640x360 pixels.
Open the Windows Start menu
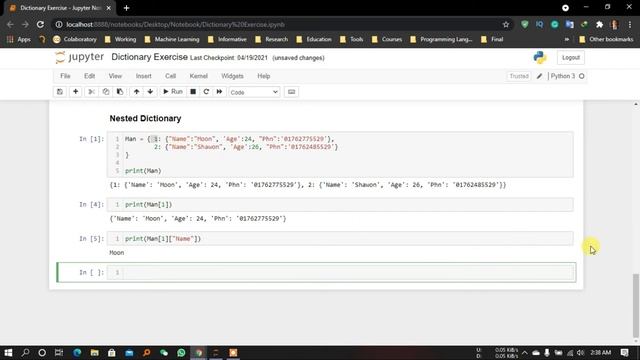coord(8,352)
